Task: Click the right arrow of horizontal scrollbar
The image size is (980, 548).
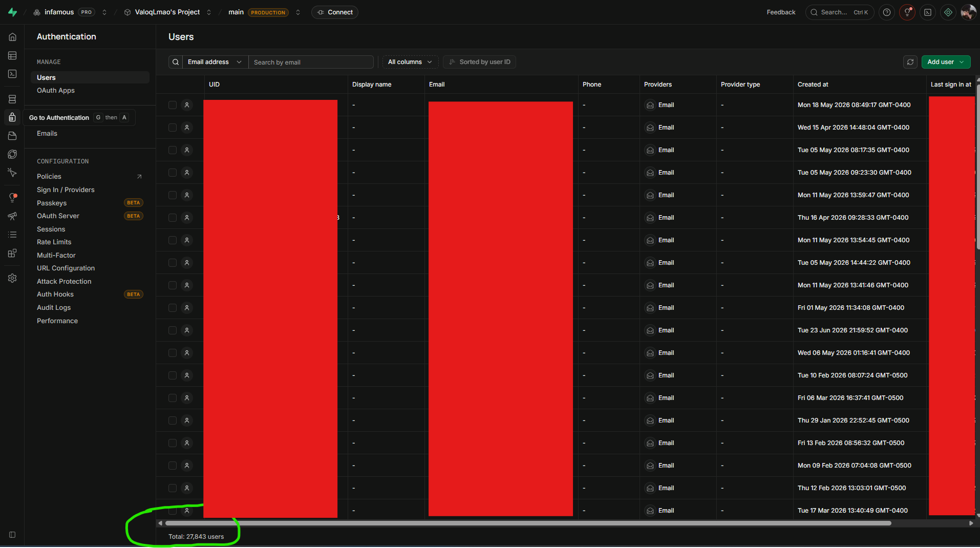Action: pos(971,523)
